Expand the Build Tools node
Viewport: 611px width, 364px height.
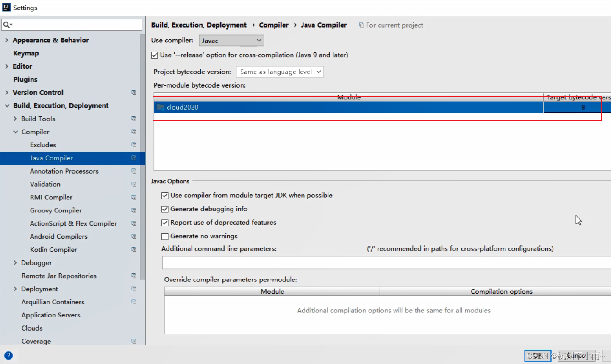click(x=15, y=119)
